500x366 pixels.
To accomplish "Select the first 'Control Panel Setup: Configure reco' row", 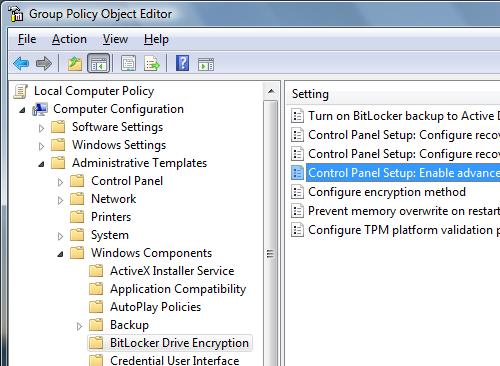I will click(403, 135).
